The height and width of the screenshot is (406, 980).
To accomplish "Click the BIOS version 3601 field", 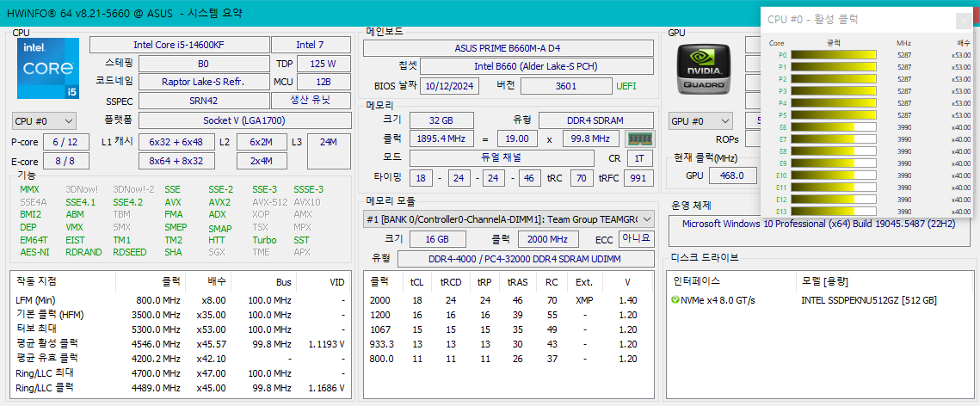I will pos(566,86).
